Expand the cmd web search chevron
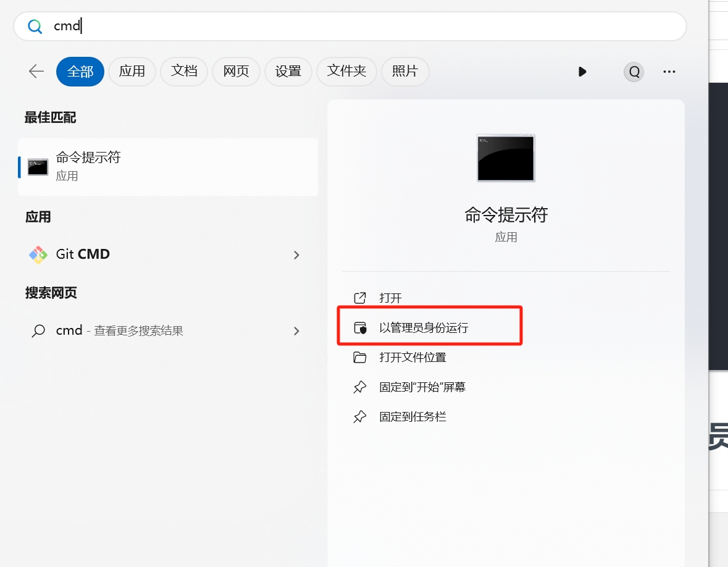This screenshot has height=567, width=728. click(x=296, y=331)
